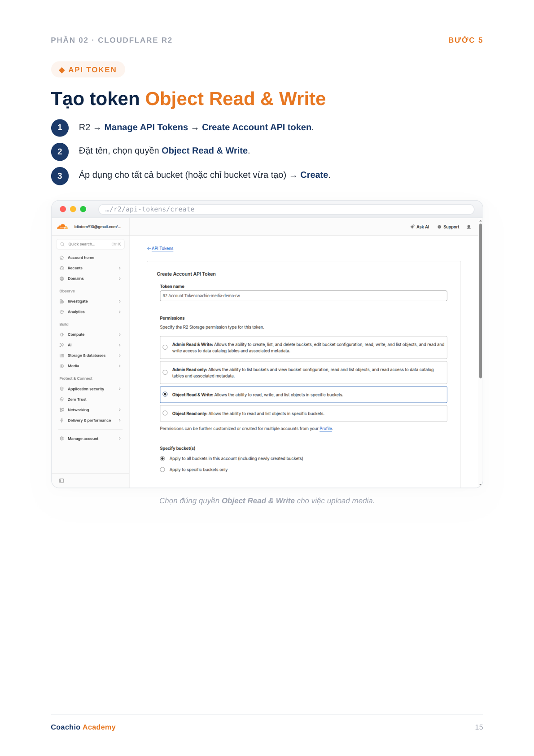This screenshot has height=756, width=534.
Task: Click the AI icon in sidebar
Action: click(62, 345)
